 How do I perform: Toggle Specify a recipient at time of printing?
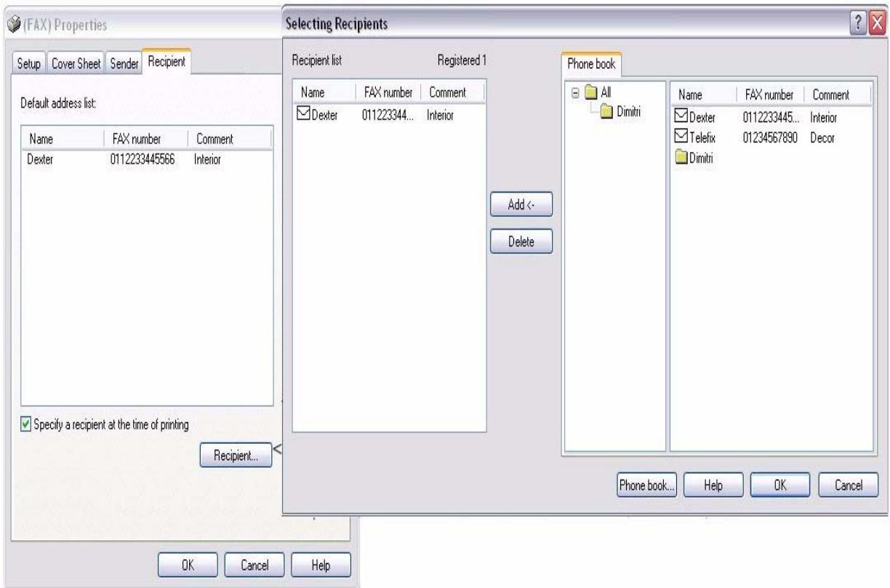(x=25, y=424)
